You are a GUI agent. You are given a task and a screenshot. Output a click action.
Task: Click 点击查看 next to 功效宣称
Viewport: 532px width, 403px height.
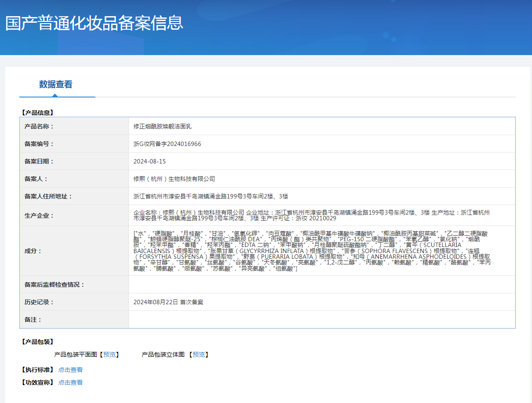pyautogui.click(x=70, y=382)
